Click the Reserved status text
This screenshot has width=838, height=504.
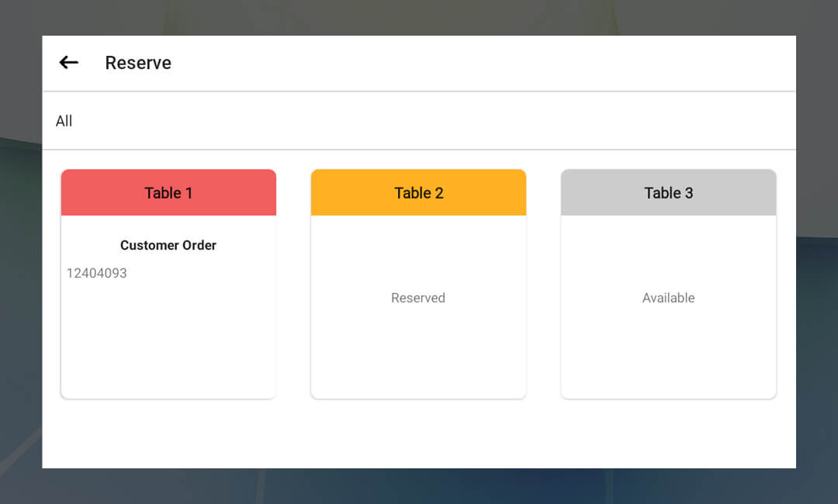[x=418, y=298]
